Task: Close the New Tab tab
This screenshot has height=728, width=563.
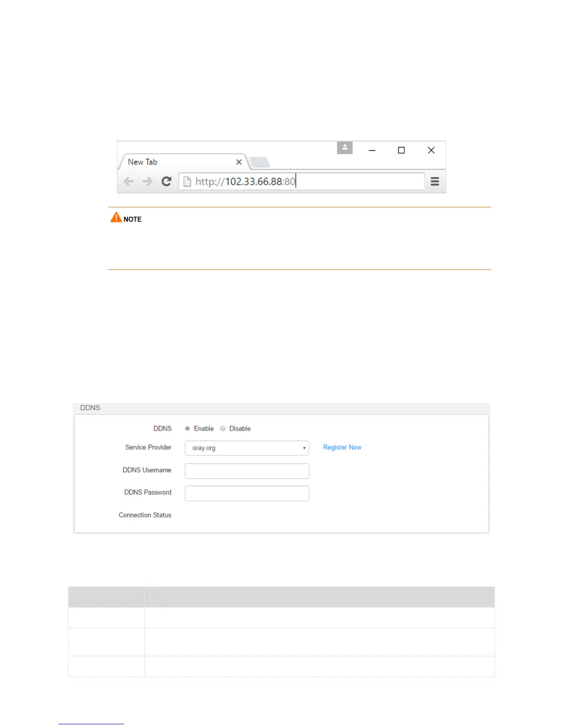Action: tap(239, 162)
